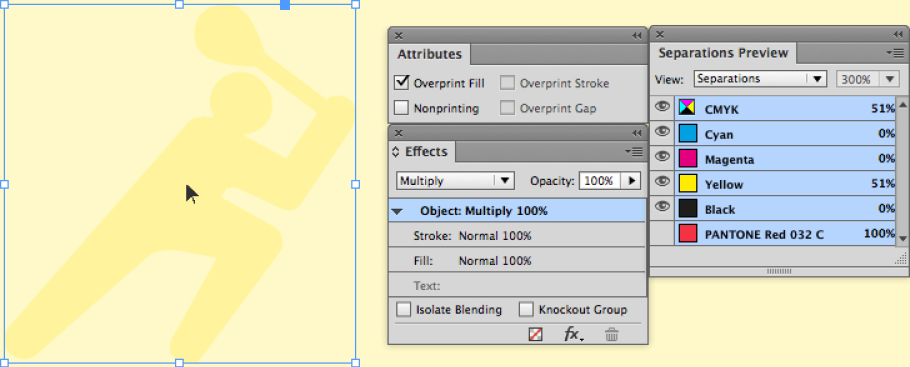
Task: Click the Yellow 51% value
Action: tap(883, 184)
